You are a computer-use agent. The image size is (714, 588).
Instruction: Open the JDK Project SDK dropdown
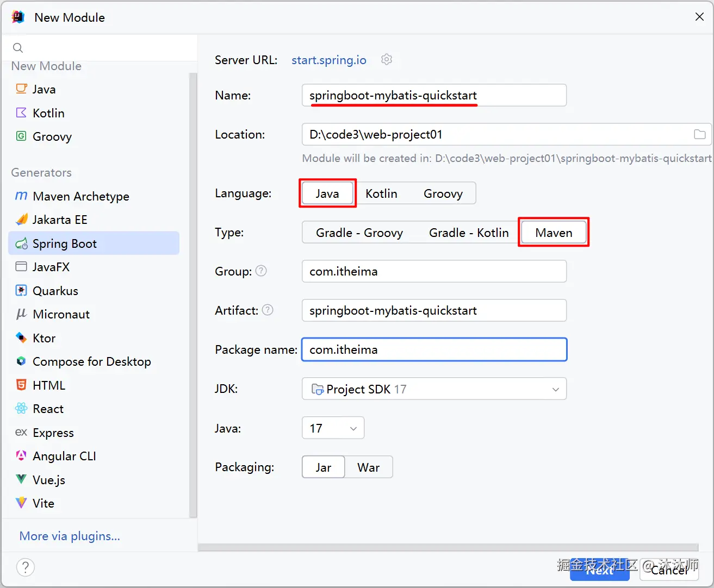pos(434,389)
